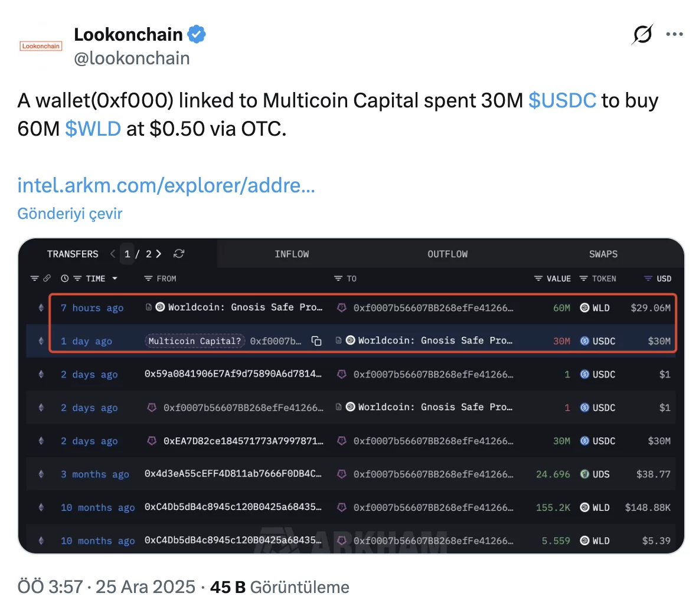This screenshot has height=616, width=699.
Task: Open the post's more options menu
Action: click(674, 34)
